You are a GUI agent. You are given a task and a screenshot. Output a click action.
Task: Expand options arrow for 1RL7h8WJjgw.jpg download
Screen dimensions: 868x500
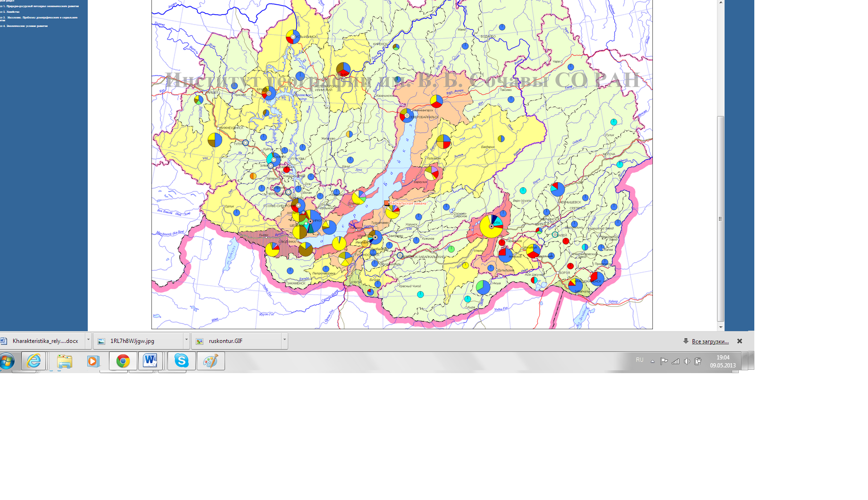186,340
